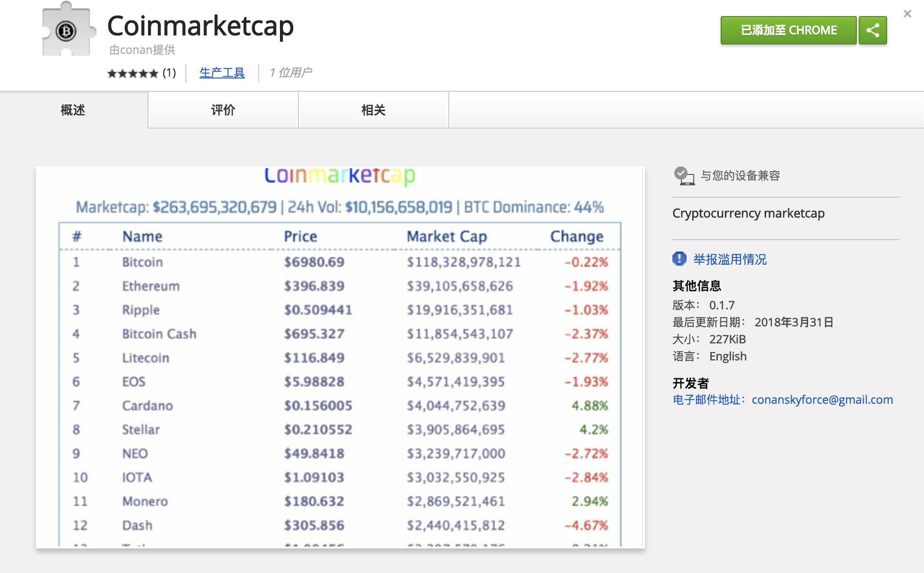The width and height of the screenshot is (924, 573).
Task: Switch to the 评价 tab
Action: (223, 110)
